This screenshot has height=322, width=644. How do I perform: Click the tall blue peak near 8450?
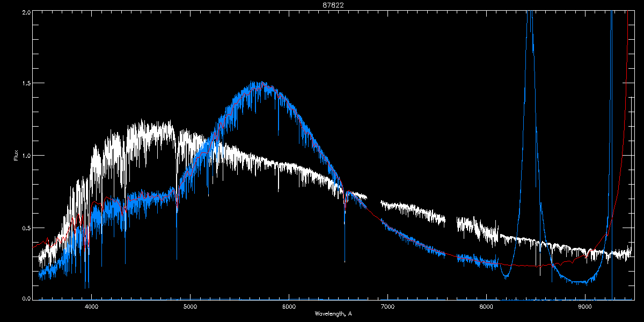530,21
